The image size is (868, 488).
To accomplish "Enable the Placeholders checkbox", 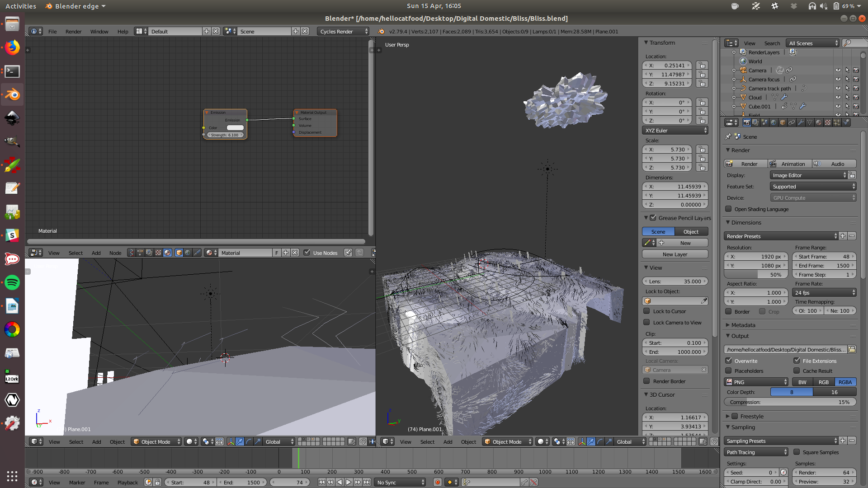I will (728, 371).
